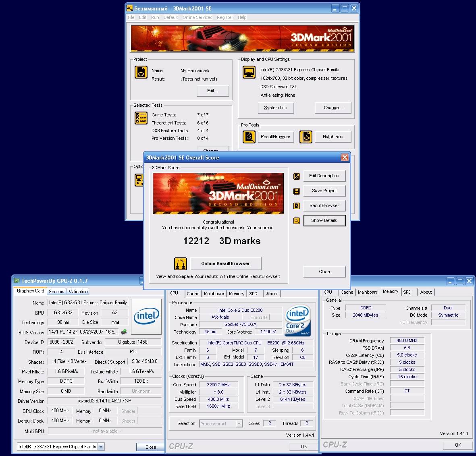This screenshot has width=476, height=456.
Task: Switch to Sensors tab in GPU-Z
Action: 56,292
